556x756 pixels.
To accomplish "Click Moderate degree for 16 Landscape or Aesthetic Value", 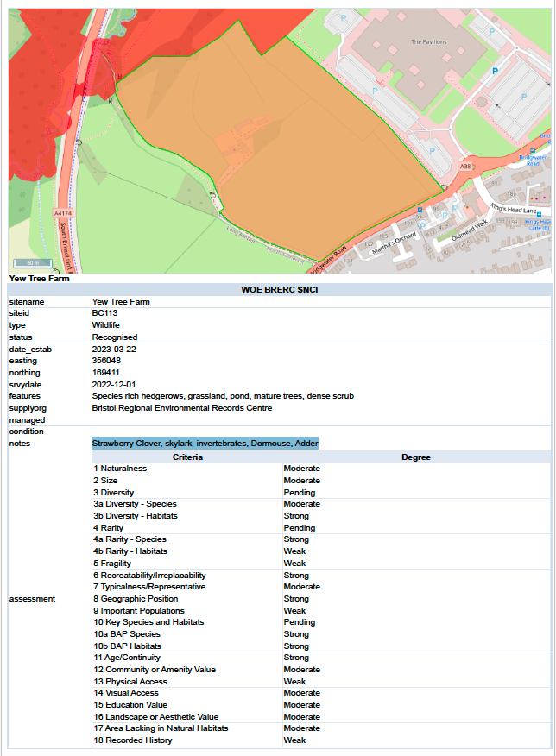I will (x=302, y=717).
